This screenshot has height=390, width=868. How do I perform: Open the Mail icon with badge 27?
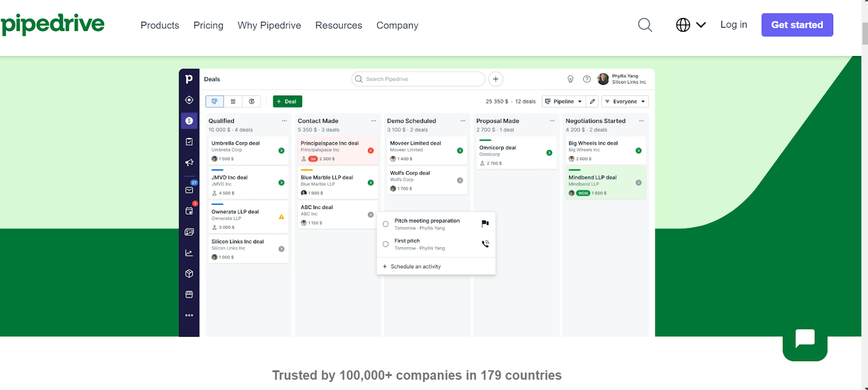pos(189,190)
